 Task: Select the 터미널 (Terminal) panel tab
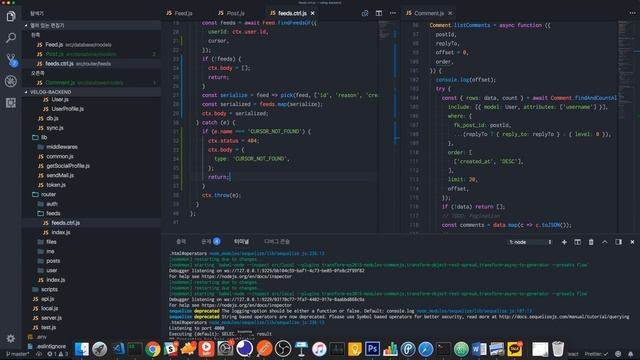[x=241, y=242]
